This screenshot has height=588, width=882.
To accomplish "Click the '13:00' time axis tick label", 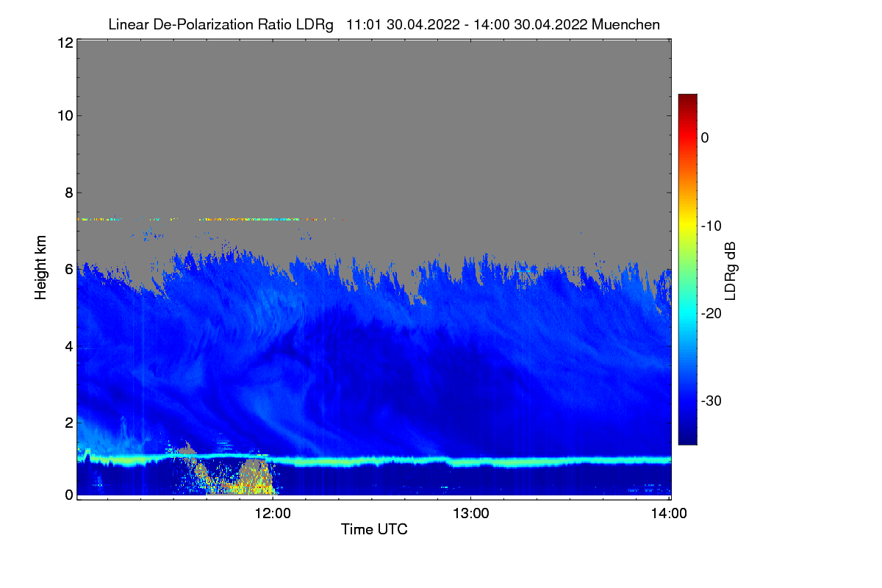I will click(x=471, y=514).
